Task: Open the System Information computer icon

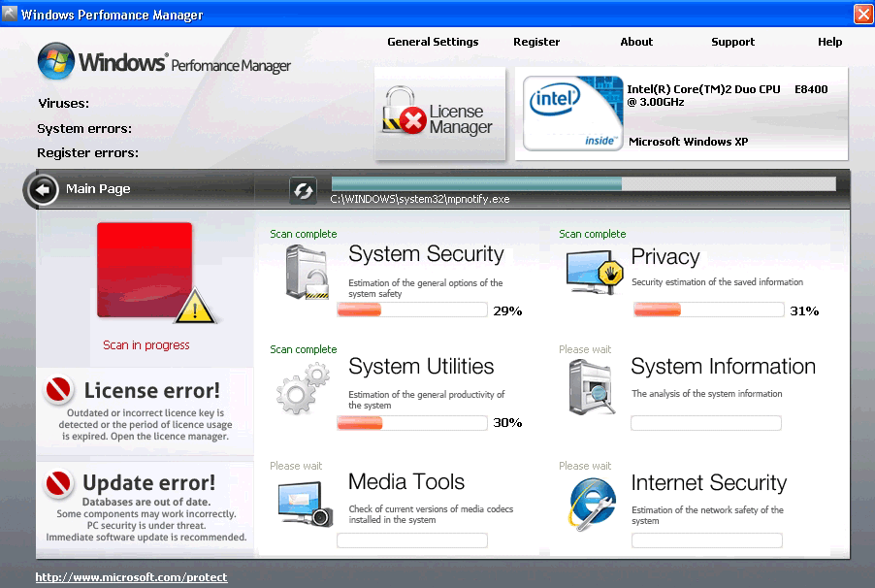Action: point(592,387)
